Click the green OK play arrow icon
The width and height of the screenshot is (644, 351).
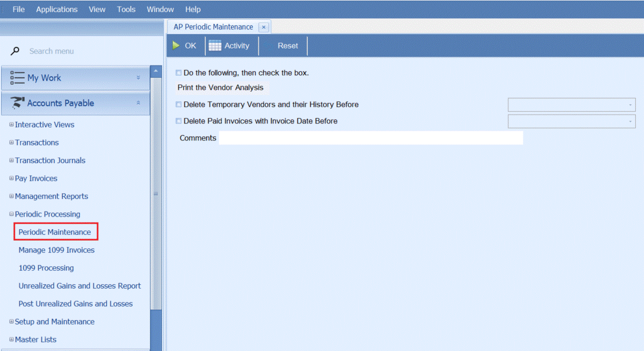point(176,46)
